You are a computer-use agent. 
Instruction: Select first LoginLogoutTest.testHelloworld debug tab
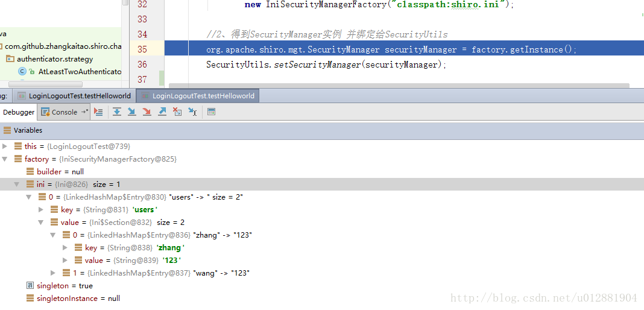click(x=74, y=96)
